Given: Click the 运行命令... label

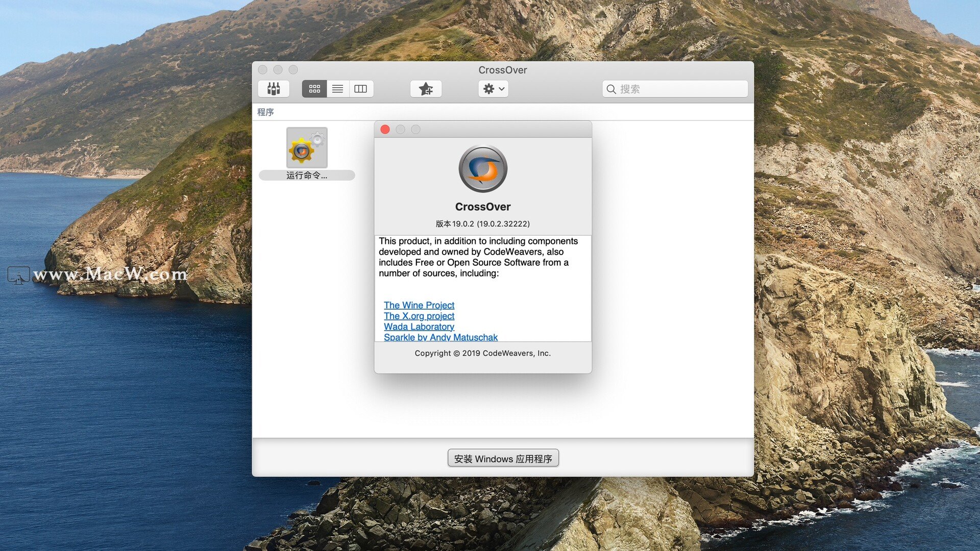Looking at the screenshot, I should (307, 175).
